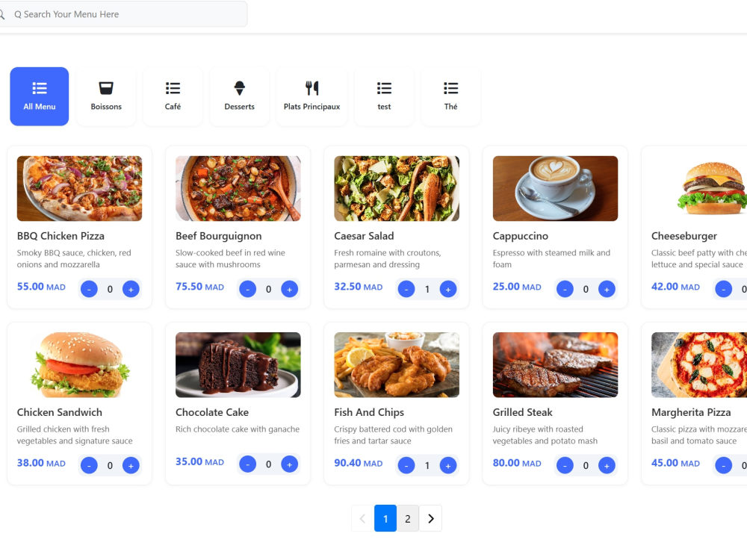Click the 38.00 MAD price
This screenshot has height=560, width=747.
(41, 463)
